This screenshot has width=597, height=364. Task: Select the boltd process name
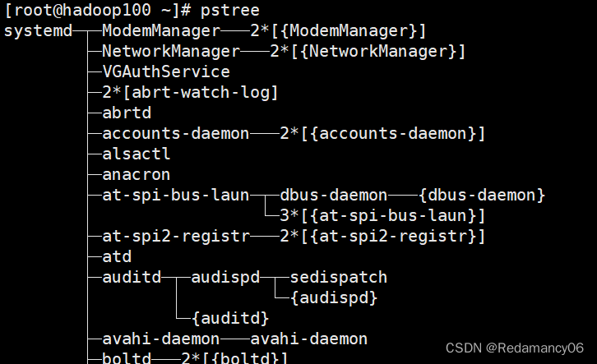127,358
